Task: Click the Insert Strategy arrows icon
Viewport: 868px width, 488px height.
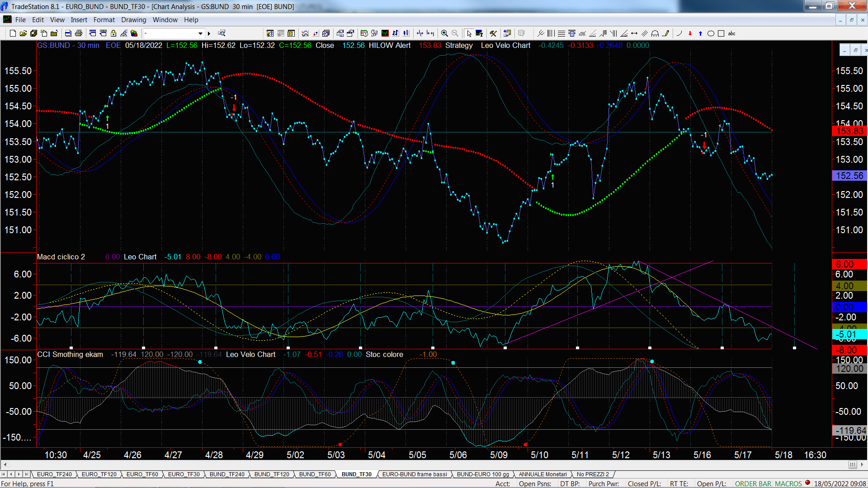Action: coord(316,33)
